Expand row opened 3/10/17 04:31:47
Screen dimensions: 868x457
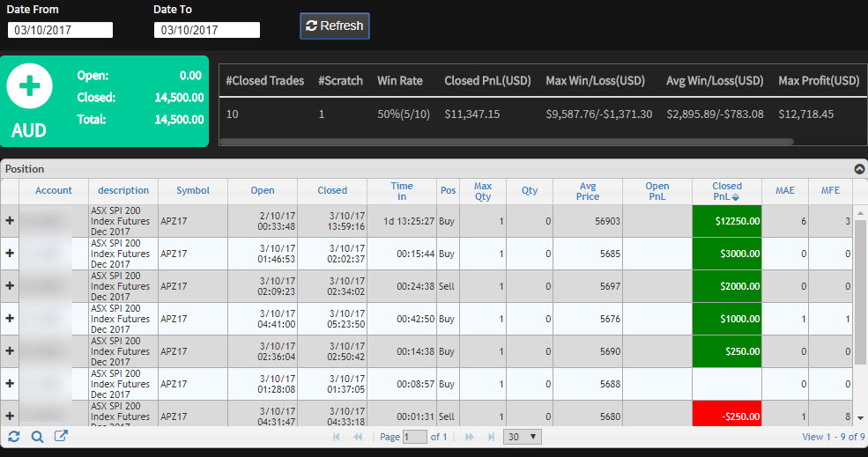tap(10, 416)
